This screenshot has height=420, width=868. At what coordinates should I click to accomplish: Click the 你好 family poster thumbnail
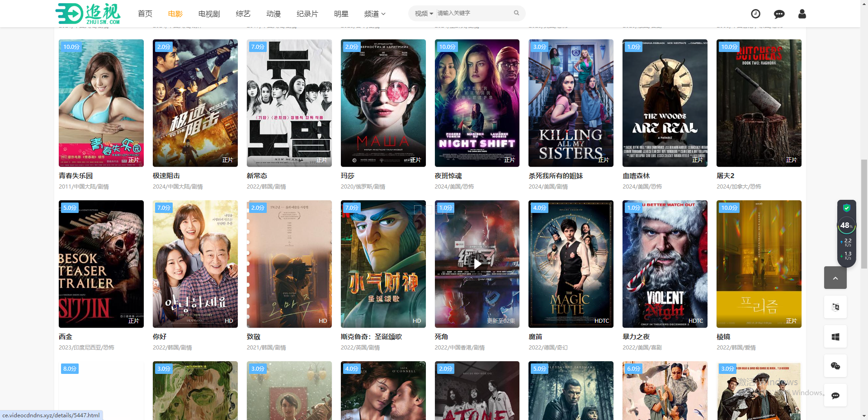click(x=195, y=264)
